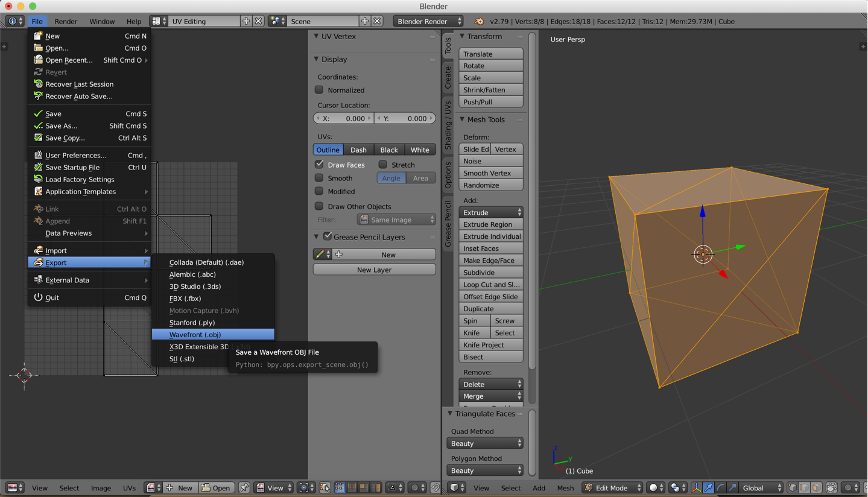Click the screen layout browse icon

click(159, 21)
